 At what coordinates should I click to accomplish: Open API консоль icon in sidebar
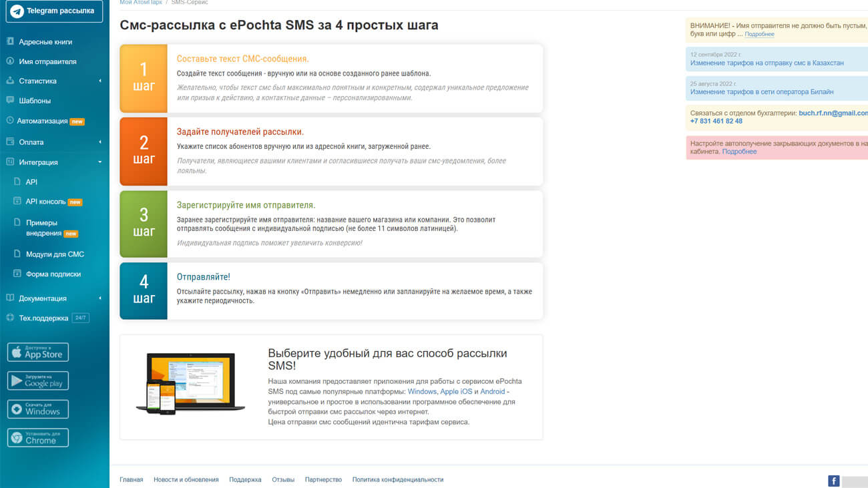point(18,202)
